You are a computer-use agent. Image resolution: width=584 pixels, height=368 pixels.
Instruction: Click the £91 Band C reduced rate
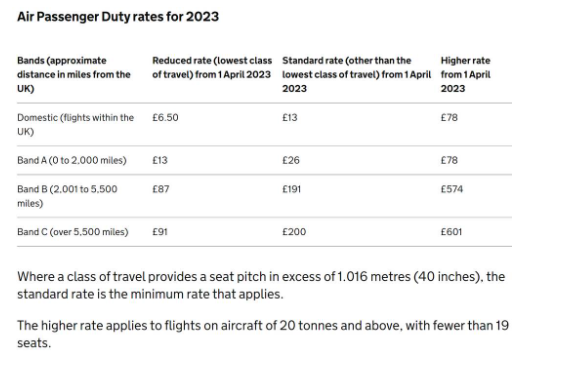(160, 232)
